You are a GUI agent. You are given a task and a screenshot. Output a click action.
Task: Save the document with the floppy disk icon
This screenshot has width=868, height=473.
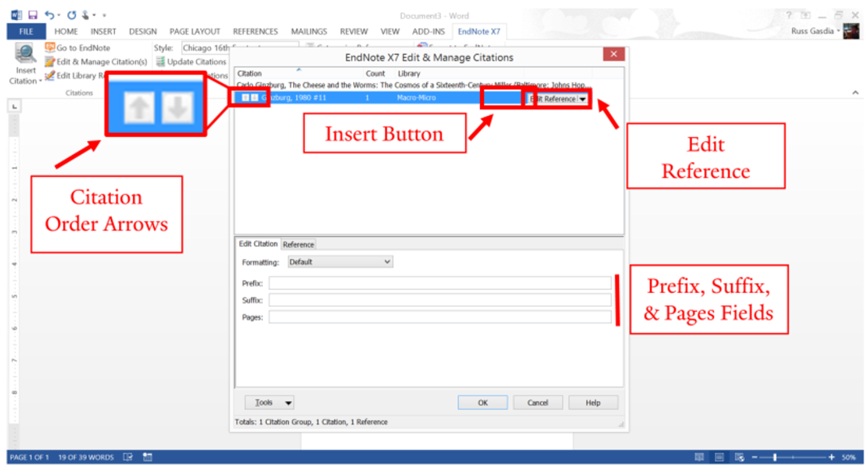pos(33,15)
